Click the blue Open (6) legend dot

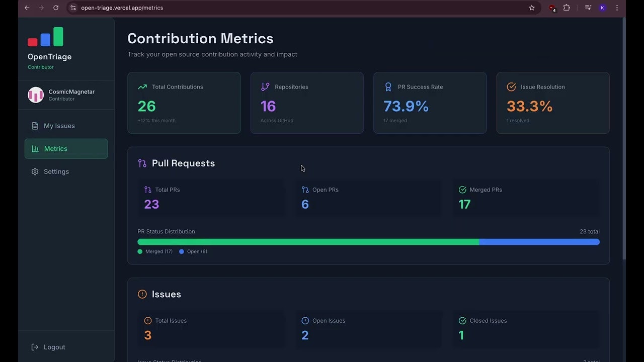pyautogui.click(x=182, y=251)
